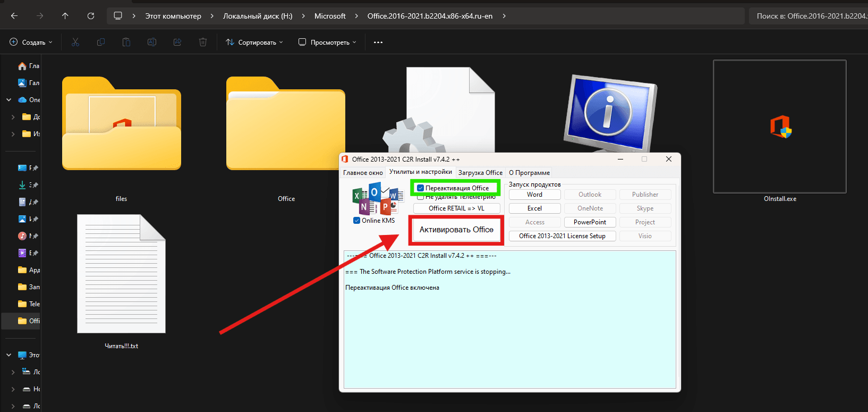Open the Загрузка Office tab
Screen dimensions: 868x412
pos(480,173)
